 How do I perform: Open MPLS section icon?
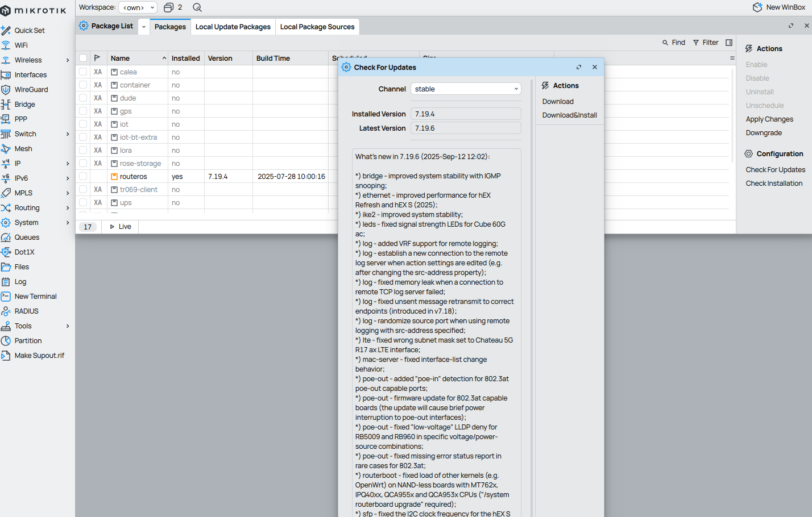tap(6, 193)
